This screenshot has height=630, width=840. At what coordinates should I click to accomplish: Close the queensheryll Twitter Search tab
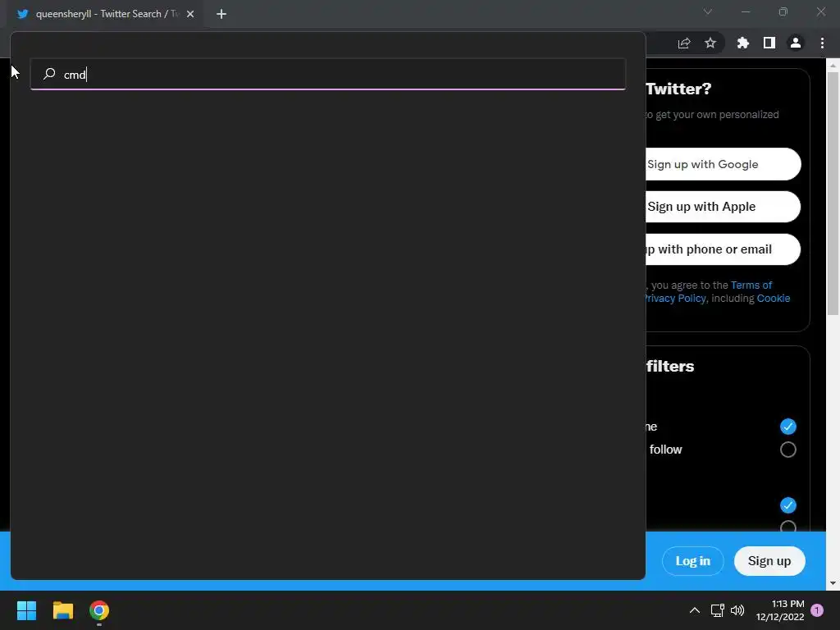[190, 14]
